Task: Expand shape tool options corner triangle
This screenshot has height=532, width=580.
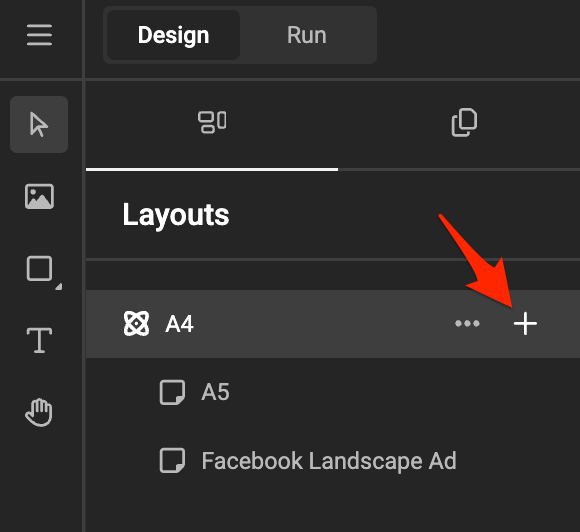Action: point(59,287)
